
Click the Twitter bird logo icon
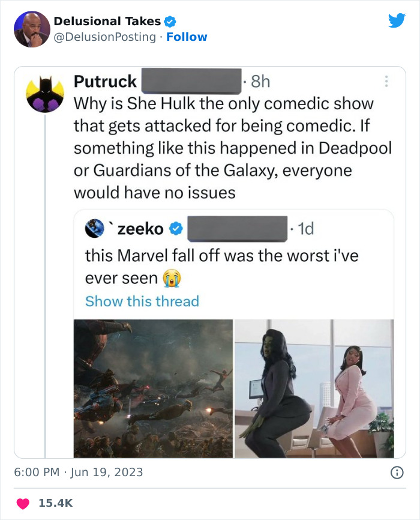click(397, 21)
